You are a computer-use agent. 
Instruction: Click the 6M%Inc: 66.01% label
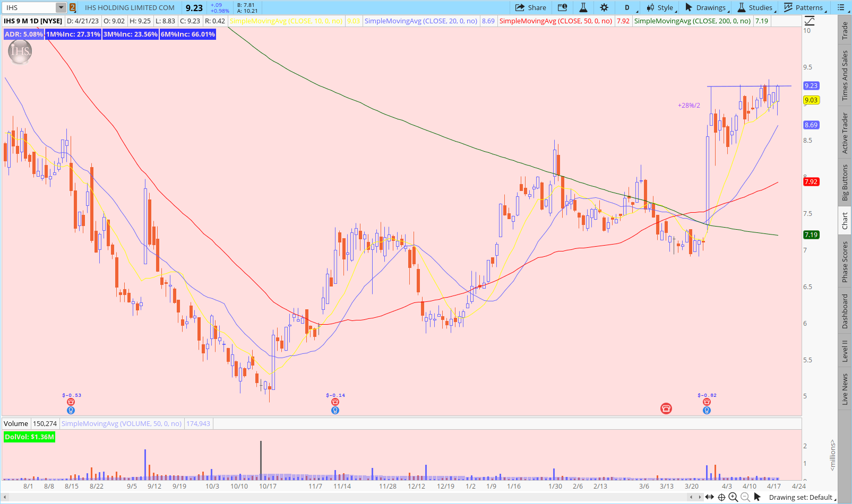(x=188, y=34)
